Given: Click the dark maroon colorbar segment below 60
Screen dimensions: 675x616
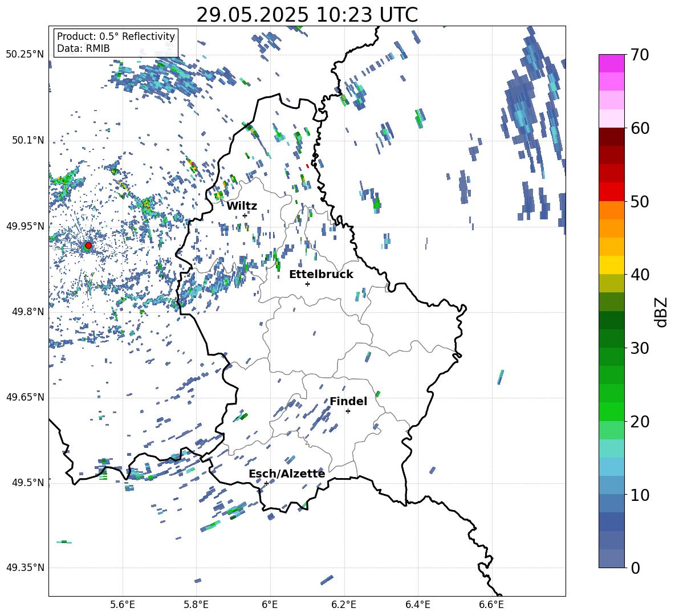Looking at the screenshot, I should pos(611,137).
